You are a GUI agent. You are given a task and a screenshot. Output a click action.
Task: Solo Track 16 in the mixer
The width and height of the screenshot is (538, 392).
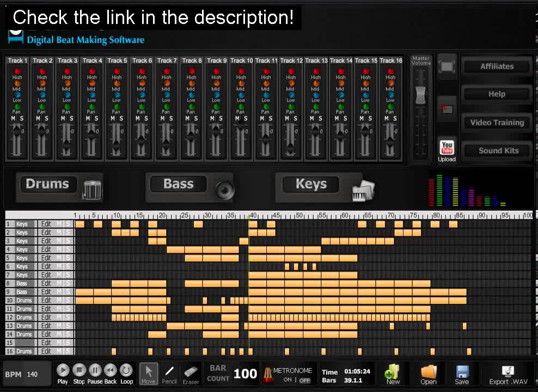pyautogui.click(x=395, y=118)
